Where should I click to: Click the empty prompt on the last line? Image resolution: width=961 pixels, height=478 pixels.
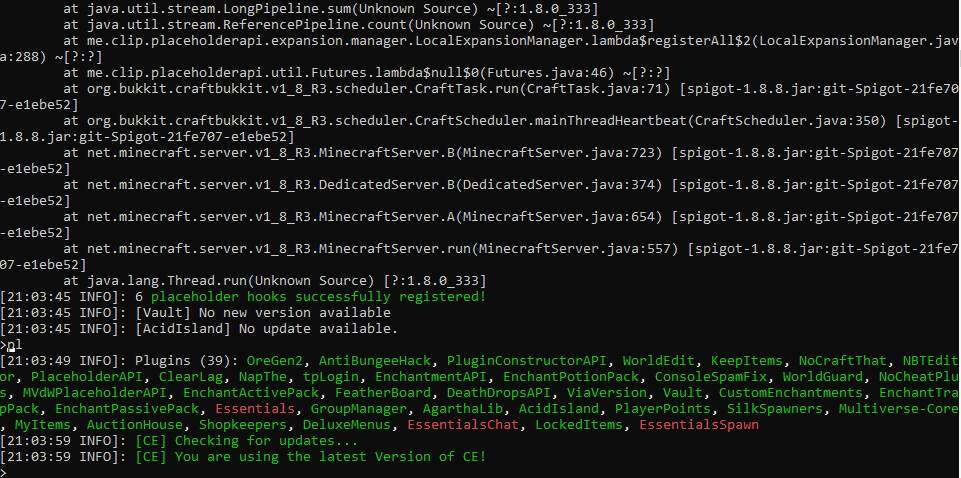[x=3, y=472]
